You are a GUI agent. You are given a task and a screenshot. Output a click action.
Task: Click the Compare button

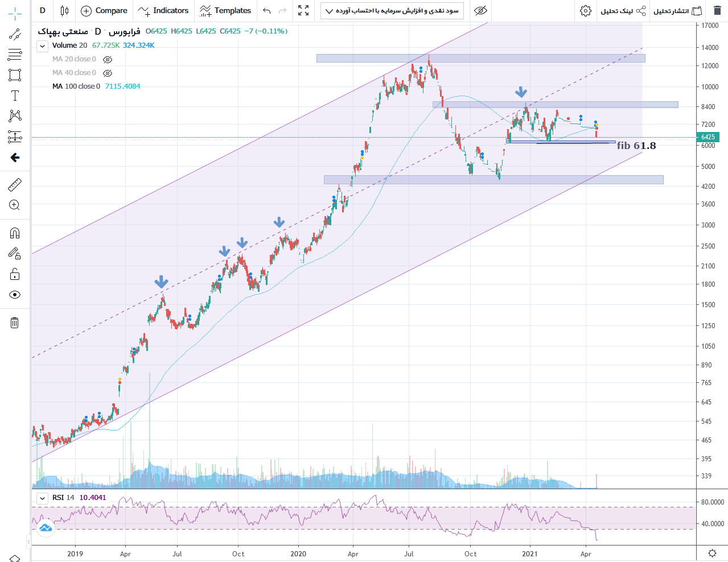coord(104,11)
